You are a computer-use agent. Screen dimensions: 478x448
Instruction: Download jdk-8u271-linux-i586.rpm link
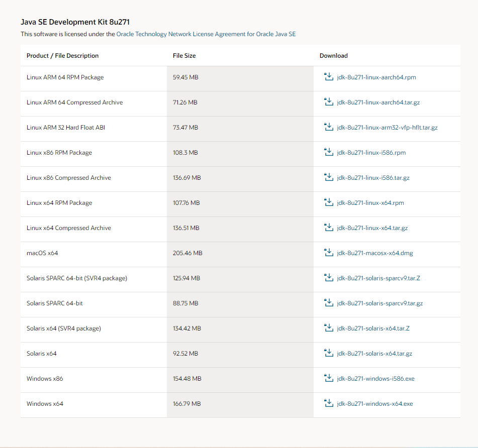pyautogui.click(x=371, y=153)
